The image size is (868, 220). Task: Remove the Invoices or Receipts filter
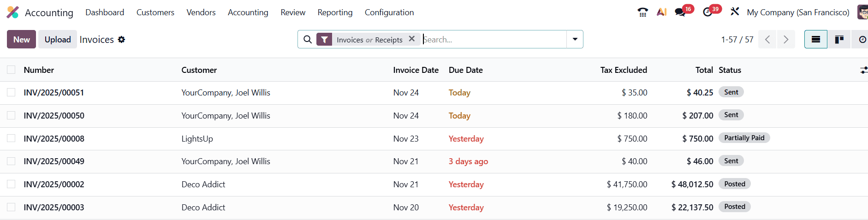(x=412, y=39)
